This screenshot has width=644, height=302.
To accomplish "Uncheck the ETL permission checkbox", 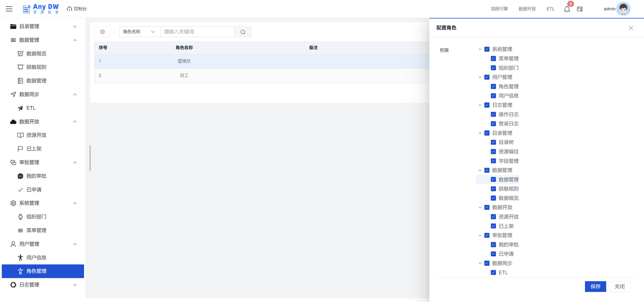I will [x=493, y=272].
